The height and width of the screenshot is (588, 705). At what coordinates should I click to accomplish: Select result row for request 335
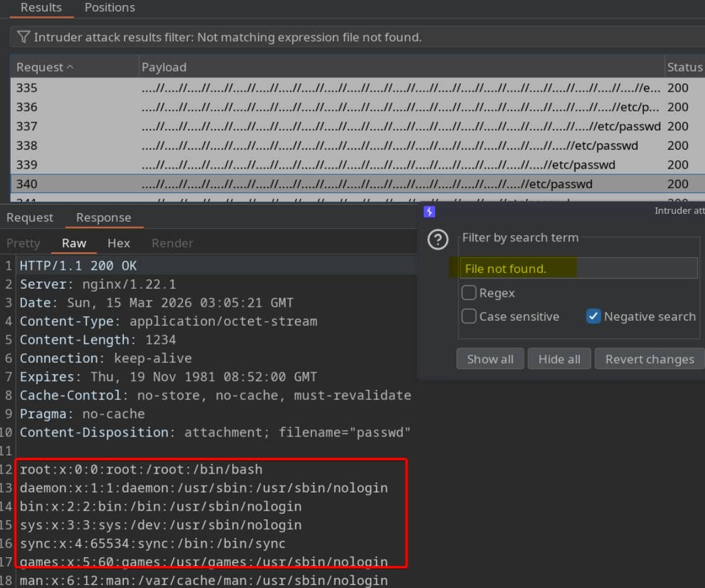(x=340, y=88)
